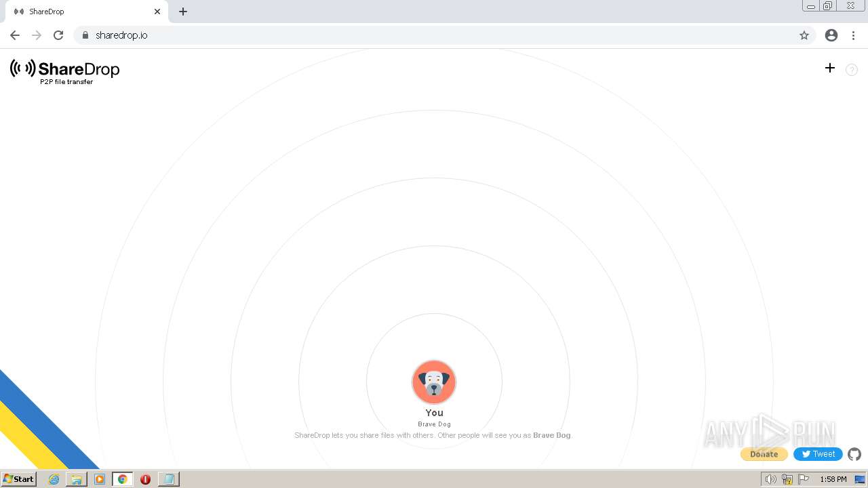
Task: Open the File Explorer taskbar icon
Action: point(77,479)
